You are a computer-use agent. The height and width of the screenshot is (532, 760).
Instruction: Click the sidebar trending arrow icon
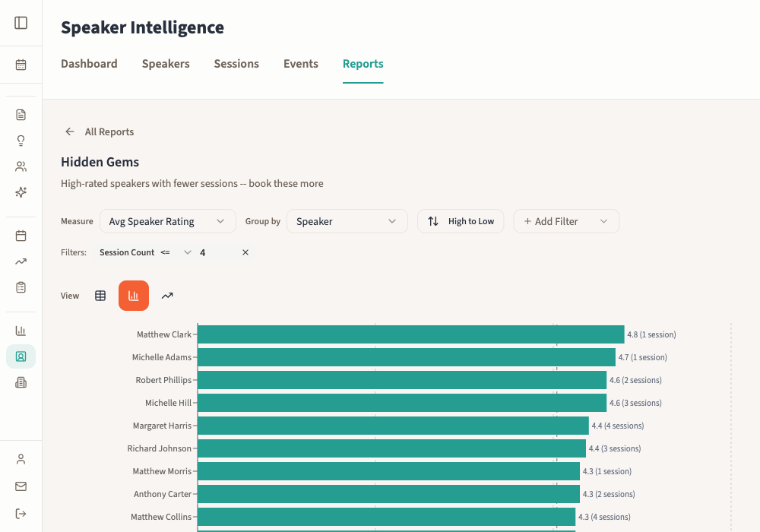[x=21, y=261]
